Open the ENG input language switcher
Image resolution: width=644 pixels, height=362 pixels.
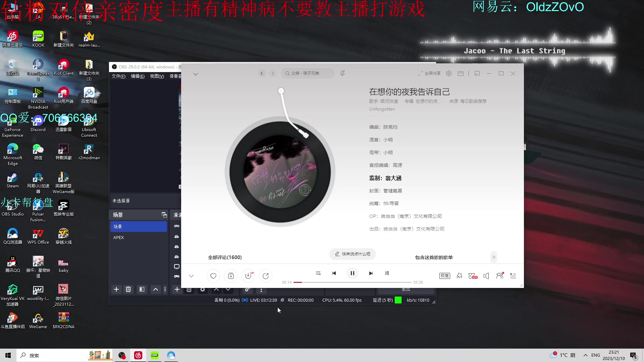596,355
